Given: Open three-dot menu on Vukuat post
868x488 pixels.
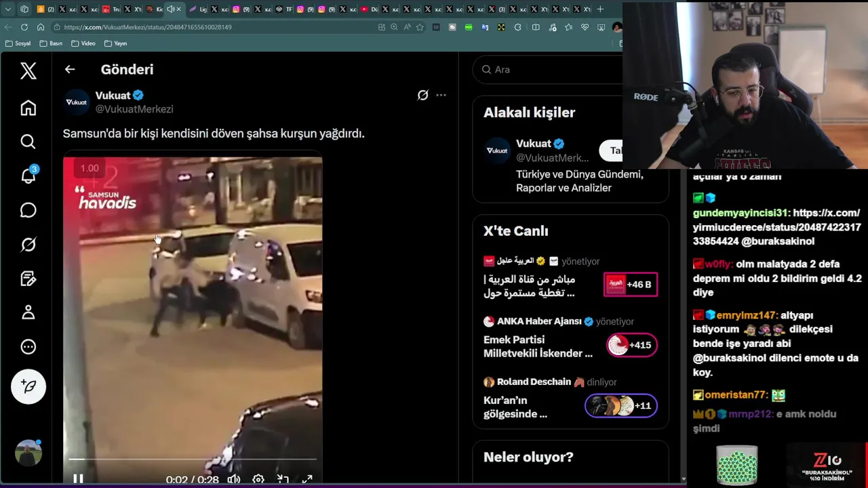Looking at the screenshot, I should click(x=441, y=96).
